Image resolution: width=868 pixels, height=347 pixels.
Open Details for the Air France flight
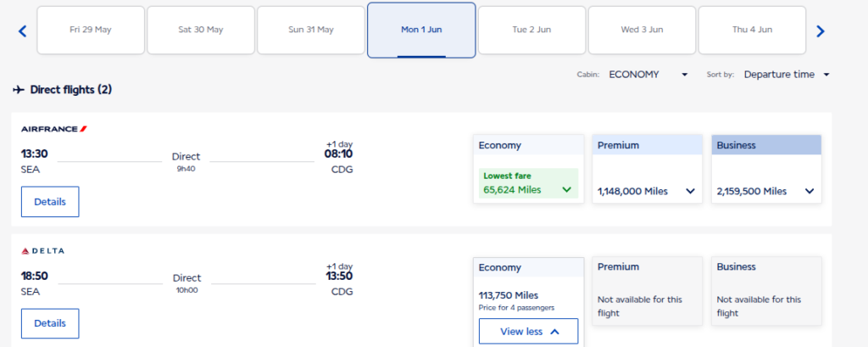tap(50, 202)
